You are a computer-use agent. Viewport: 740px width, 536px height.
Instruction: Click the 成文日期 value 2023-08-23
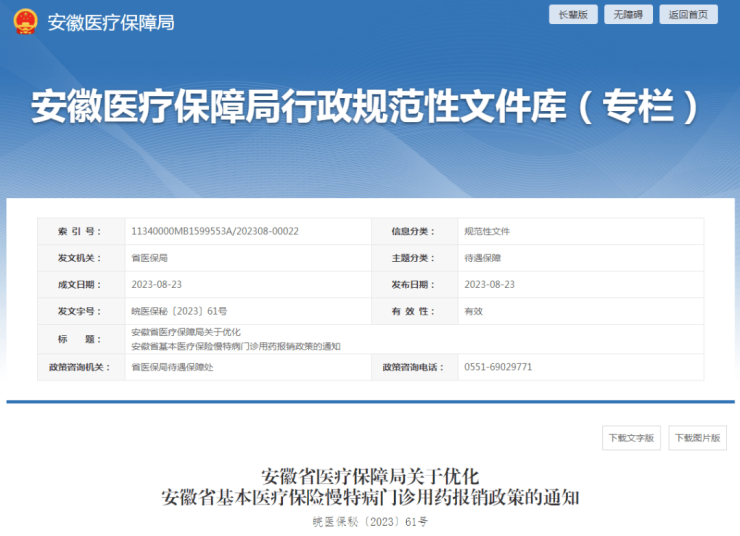click(156, 285)
